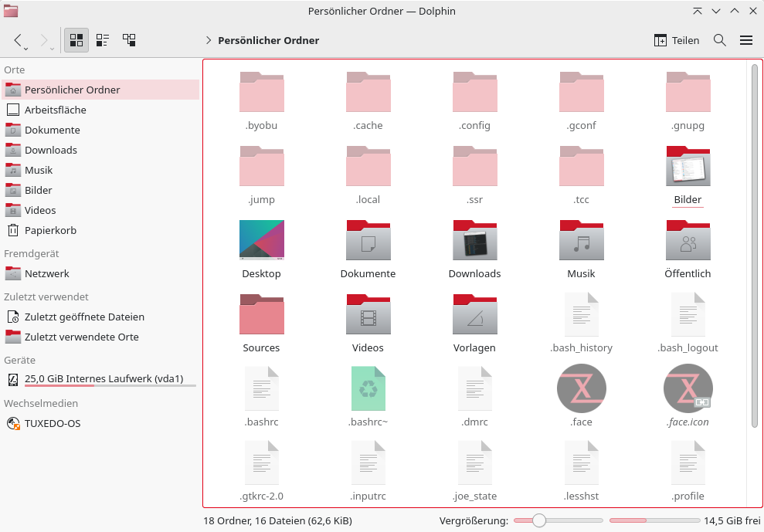Select the .tcc folder icon

coord(581,166)
